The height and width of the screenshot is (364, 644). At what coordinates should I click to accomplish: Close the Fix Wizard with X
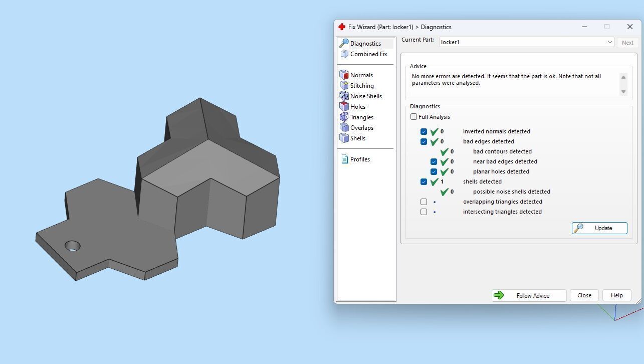tap(630, 27)
